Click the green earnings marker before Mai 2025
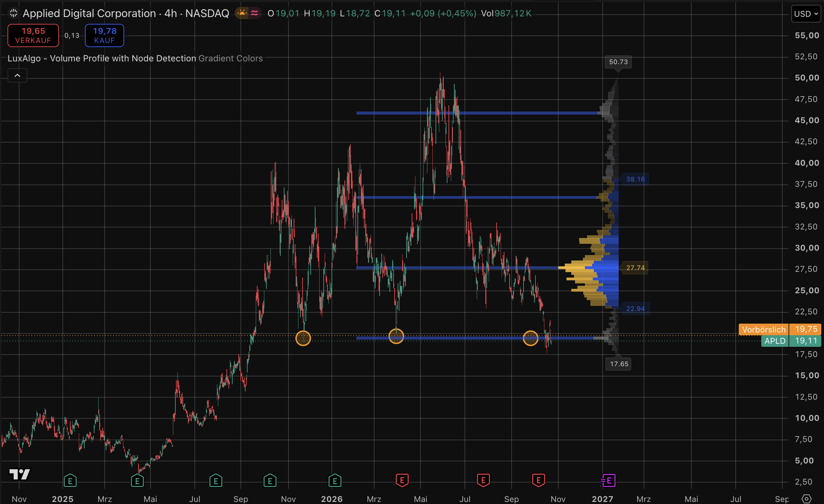This screenshot has height=504, width=824. 137,480
